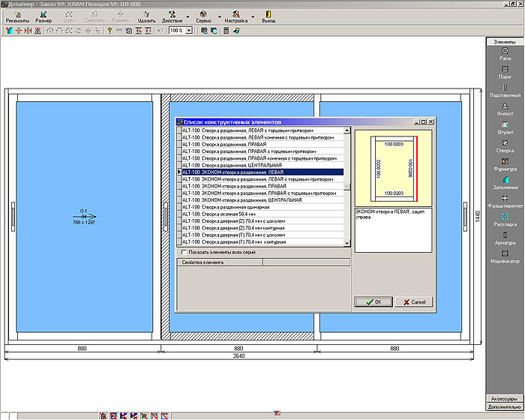Expand the Сервис dropdown arrow
This screenshot has height=420, width=525.
tap(219, 16)
